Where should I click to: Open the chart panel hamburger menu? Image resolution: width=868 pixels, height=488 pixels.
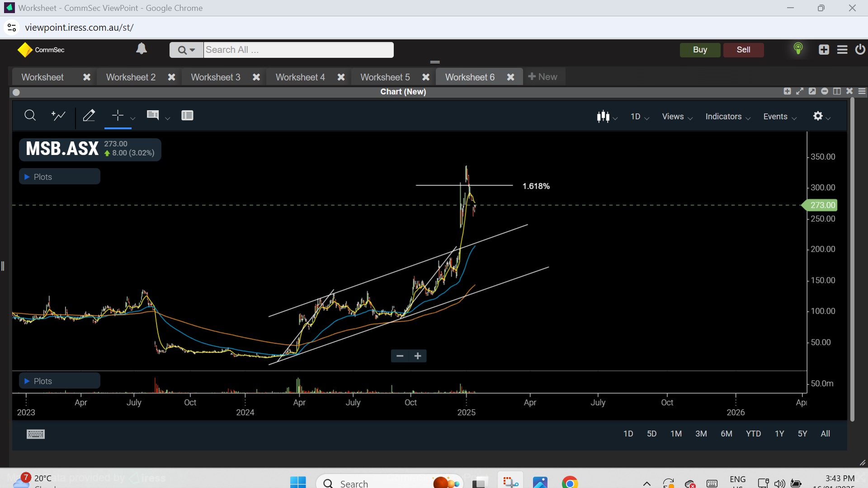(x=862, y=91)
